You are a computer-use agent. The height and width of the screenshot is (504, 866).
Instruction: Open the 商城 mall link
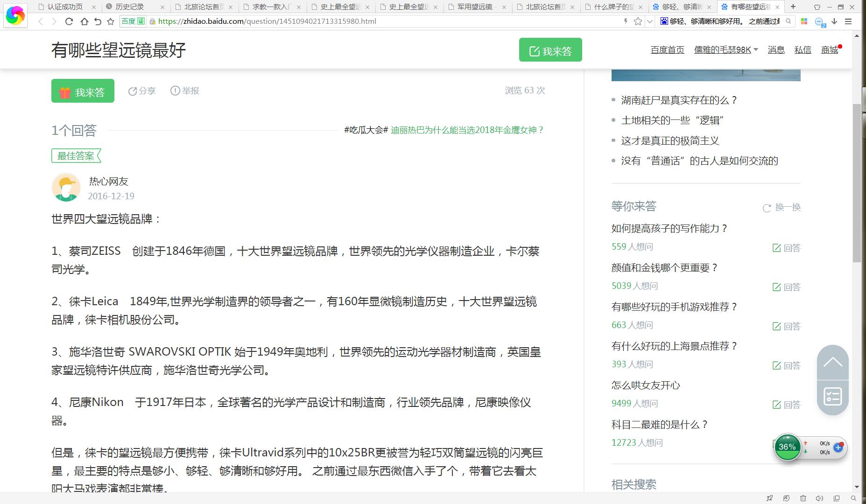[x=830, y=50]
